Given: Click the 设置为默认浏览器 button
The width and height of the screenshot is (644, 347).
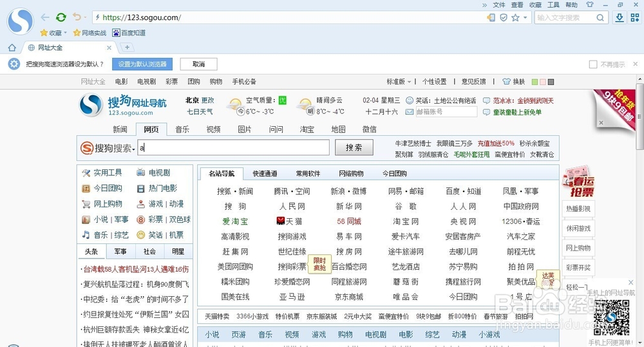Looking at the screenshot, I should click(142, 64).
